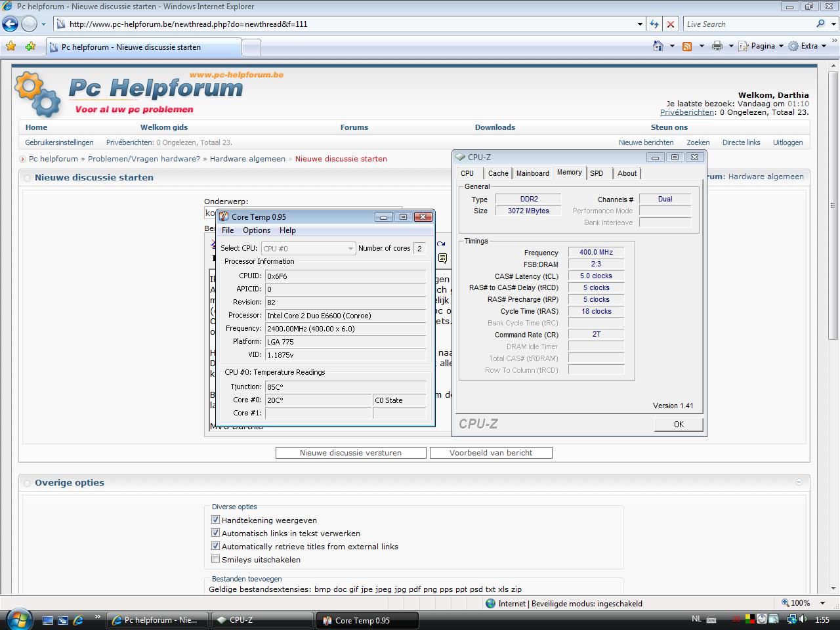Expand the RSS feeds dropdown arrow
Image resolution: width=840 pixels, height=630 pixels.
pos(702,46)
